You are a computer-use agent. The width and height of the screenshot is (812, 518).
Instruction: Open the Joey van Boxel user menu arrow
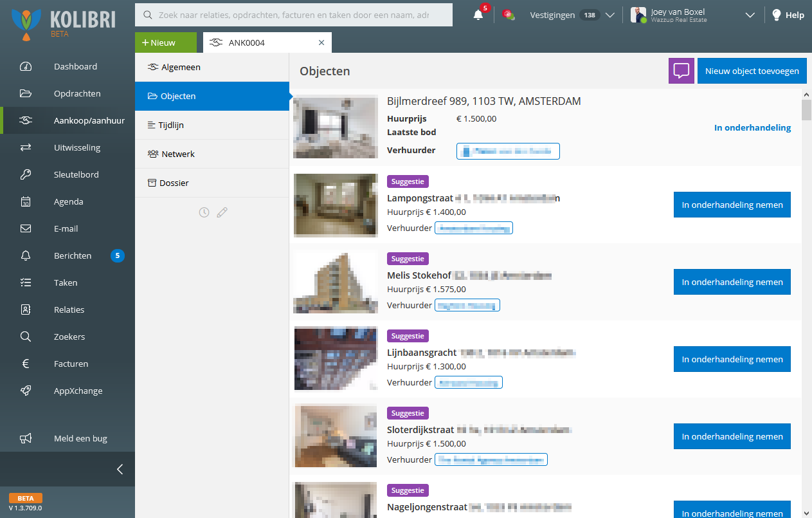750,15
